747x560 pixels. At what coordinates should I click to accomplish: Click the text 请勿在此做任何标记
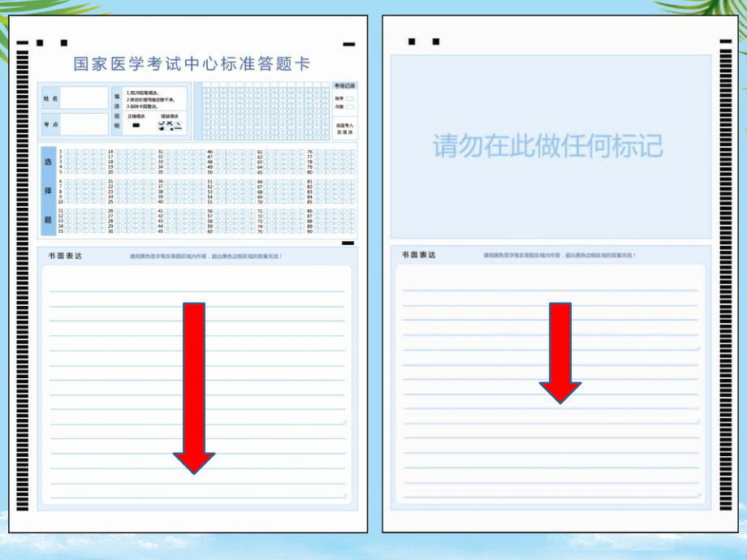[x=548, y=146]
